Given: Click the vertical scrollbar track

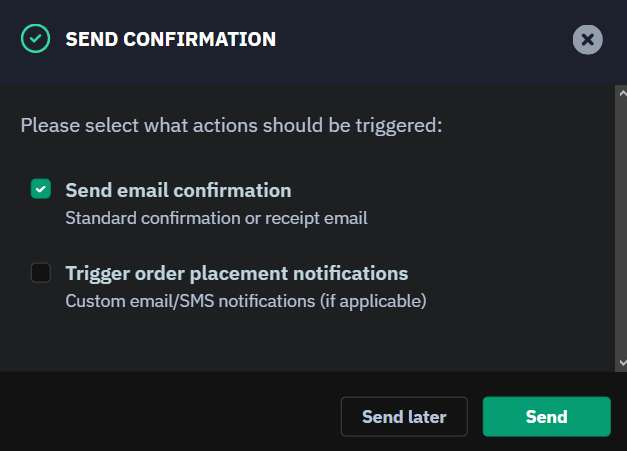Looking at the screenshot, I should point(621,228).
